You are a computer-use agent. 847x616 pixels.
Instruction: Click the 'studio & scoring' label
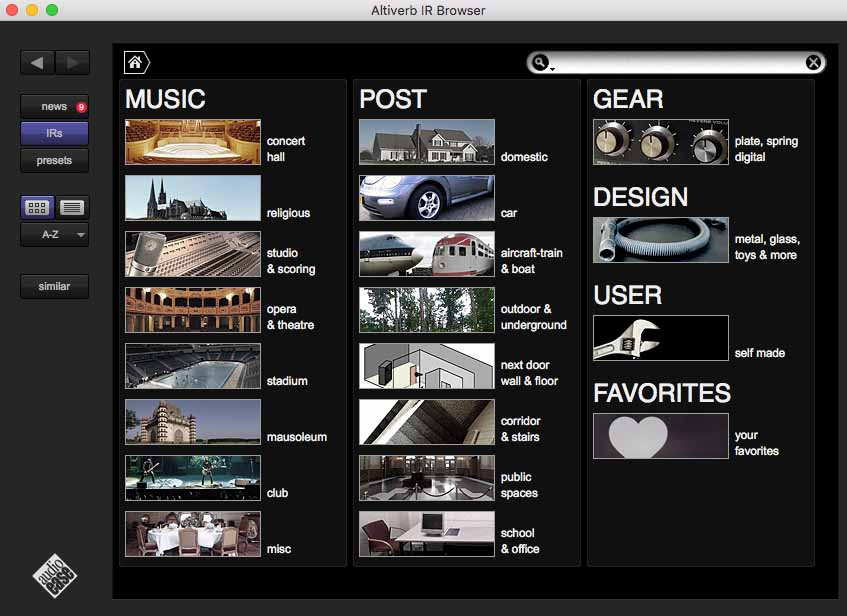tap(291, 261)
